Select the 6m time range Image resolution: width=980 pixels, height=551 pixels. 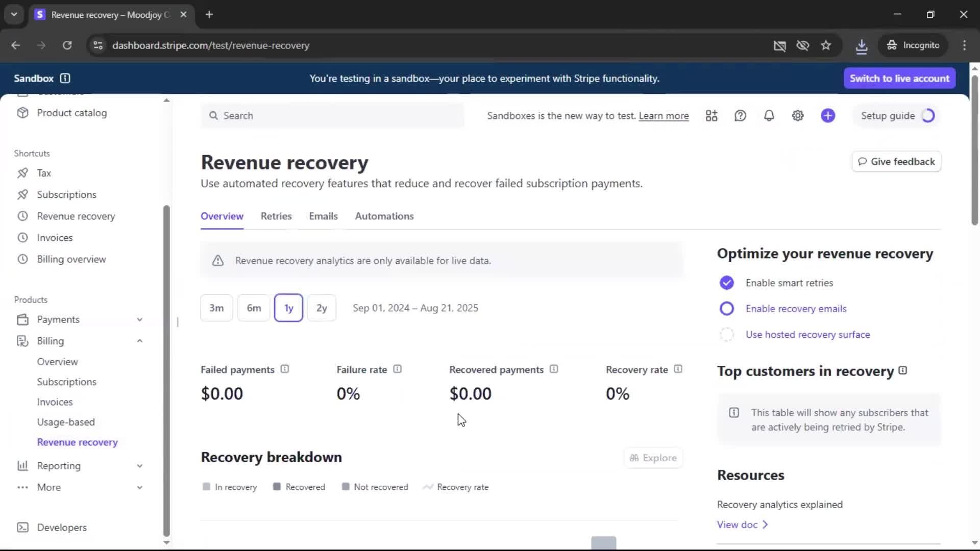(x=254, y=308)
